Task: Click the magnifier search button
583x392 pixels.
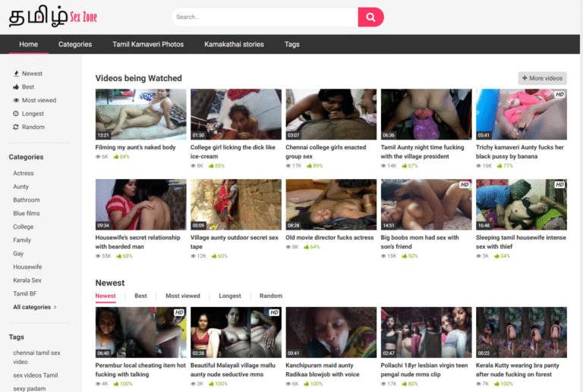Action: 370,17
